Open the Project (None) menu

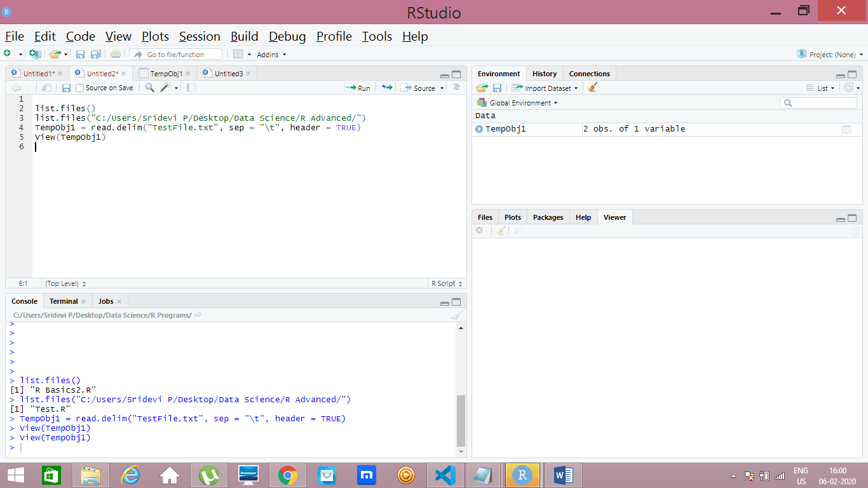pos(829,55)
